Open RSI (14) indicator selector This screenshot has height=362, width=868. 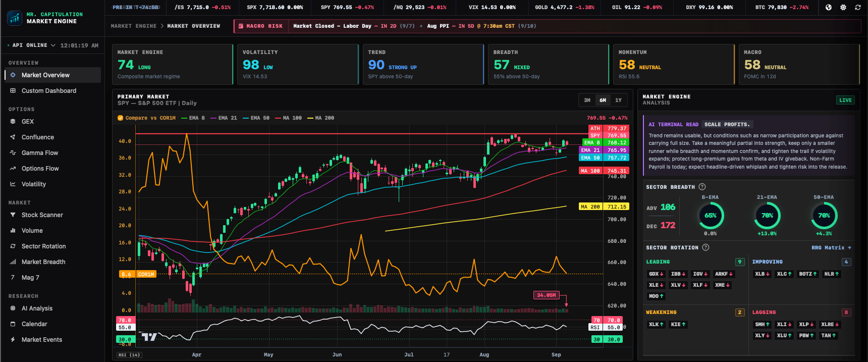129,355
